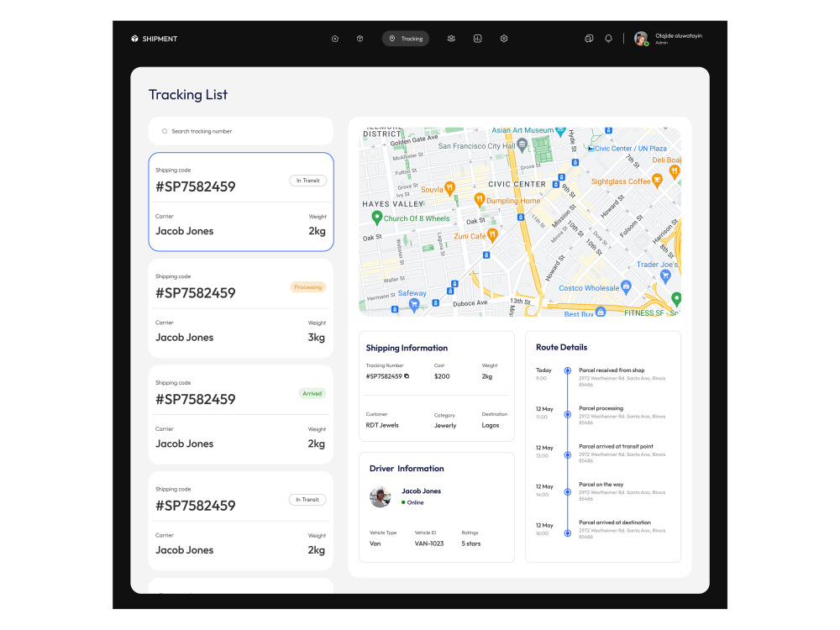Click the Safeway shopping map pin

pos(413,305)
